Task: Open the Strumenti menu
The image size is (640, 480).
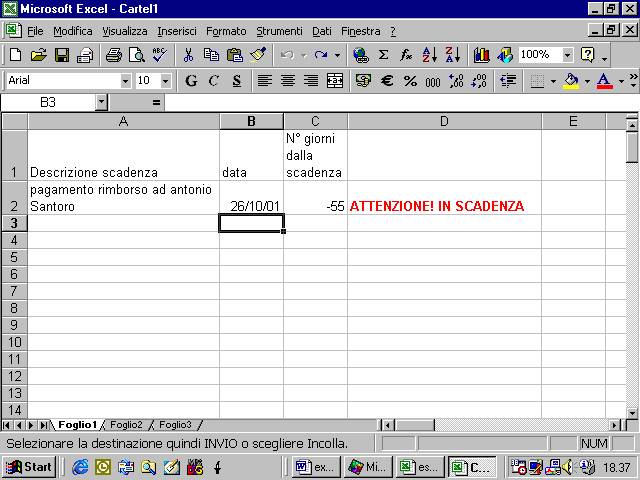Action: [x=279, y=31]
